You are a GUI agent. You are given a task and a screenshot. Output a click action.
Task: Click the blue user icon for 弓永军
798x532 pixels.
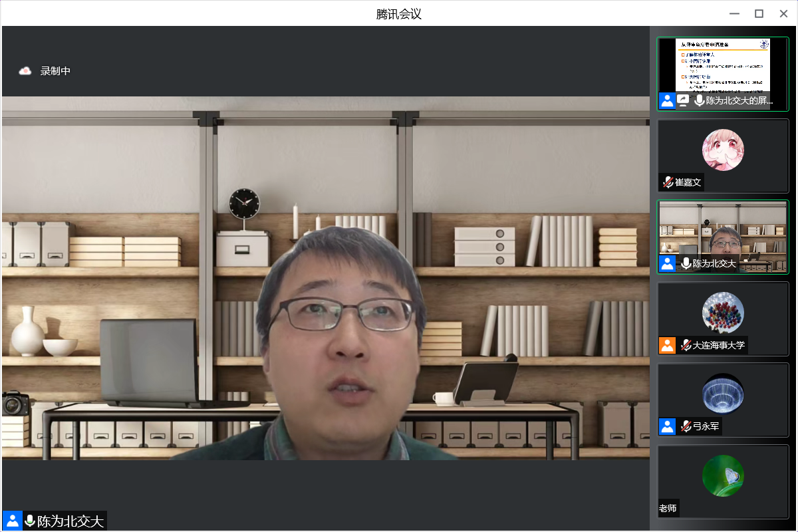click(667, 426)
